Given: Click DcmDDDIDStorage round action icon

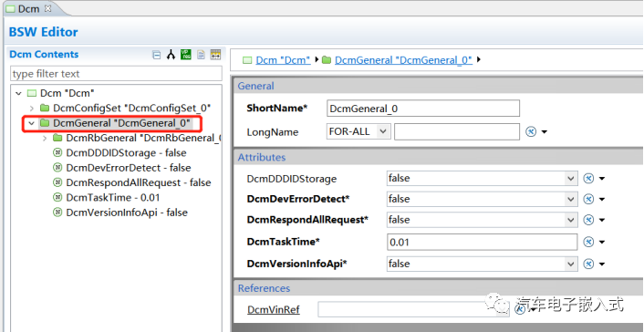Looking at the screenshot, I should tap(588, 179).
